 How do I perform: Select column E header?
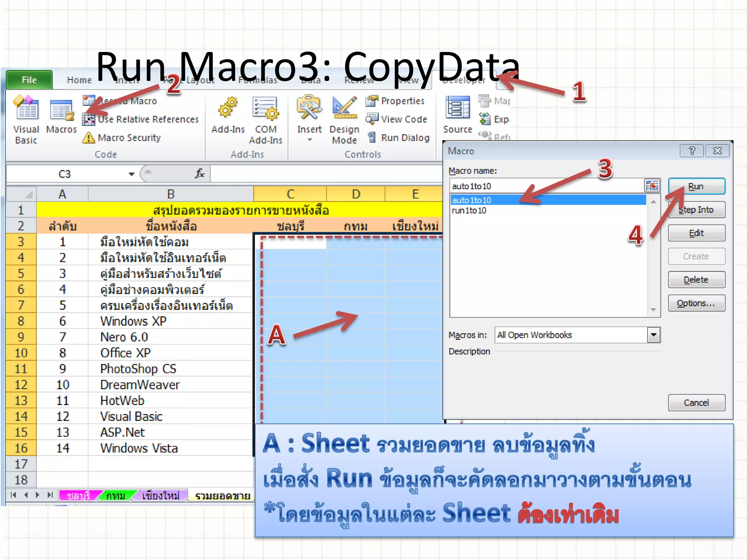[414, 194]
